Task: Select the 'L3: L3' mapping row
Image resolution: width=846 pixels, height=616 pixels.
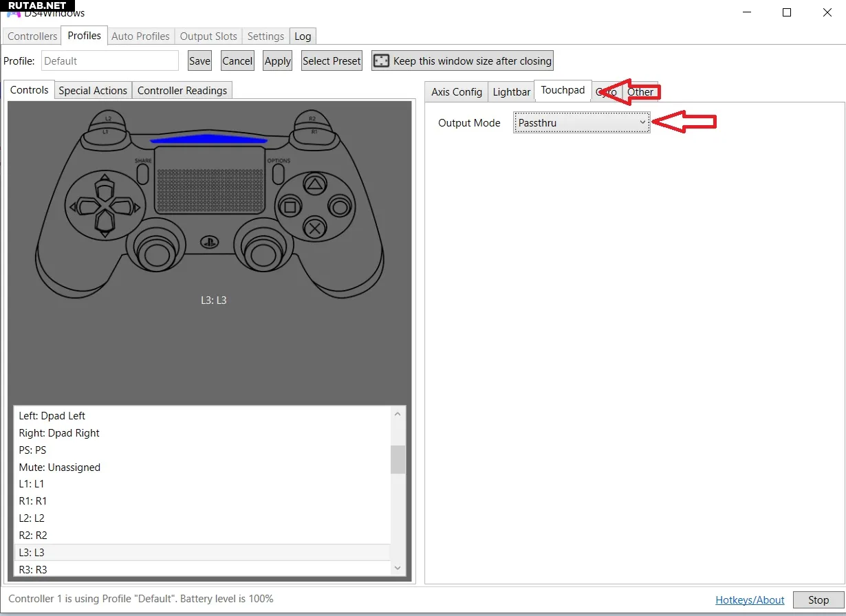Action: pyautogui.click(x=202, y=552)
